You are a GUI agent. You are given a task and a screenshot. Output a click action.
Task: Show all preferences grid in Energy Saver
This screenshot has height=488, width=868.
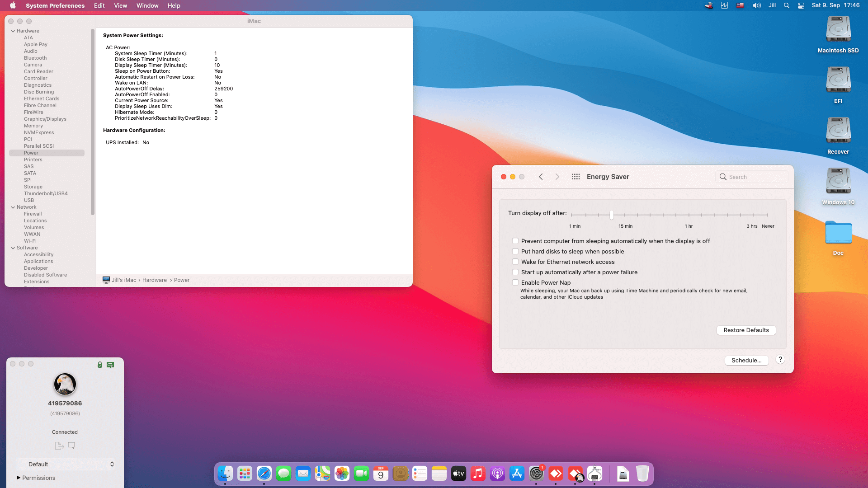pos(576,177)
